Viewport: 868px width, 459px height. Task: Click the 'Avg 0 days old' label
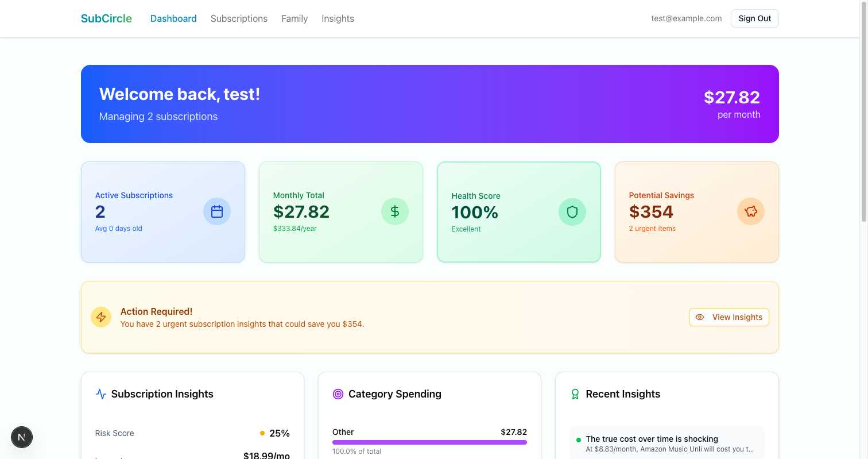[119, 229]
